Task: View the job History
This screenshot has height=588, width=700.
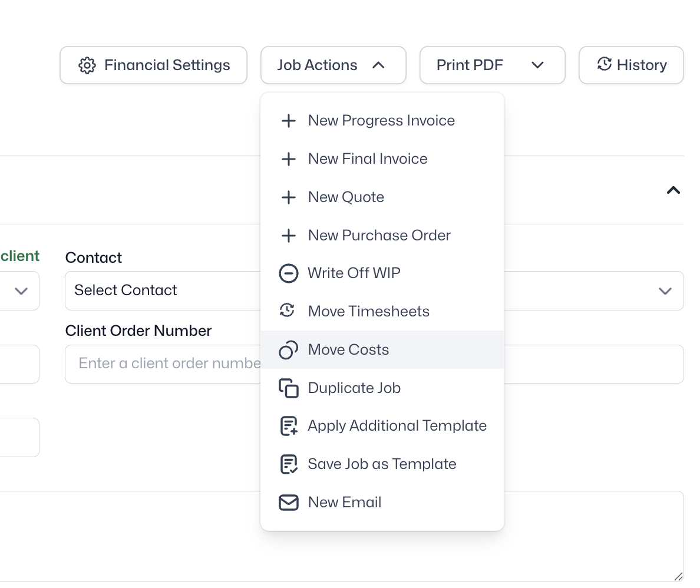Action: tap(631, 65)
